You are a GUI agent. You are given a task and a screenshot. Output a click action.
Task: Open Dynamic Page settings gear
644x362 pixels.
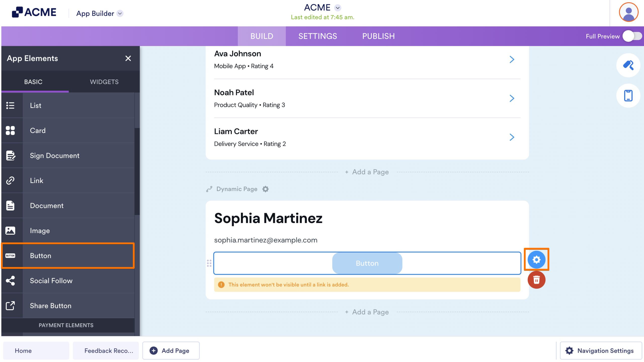coord(265,189)
